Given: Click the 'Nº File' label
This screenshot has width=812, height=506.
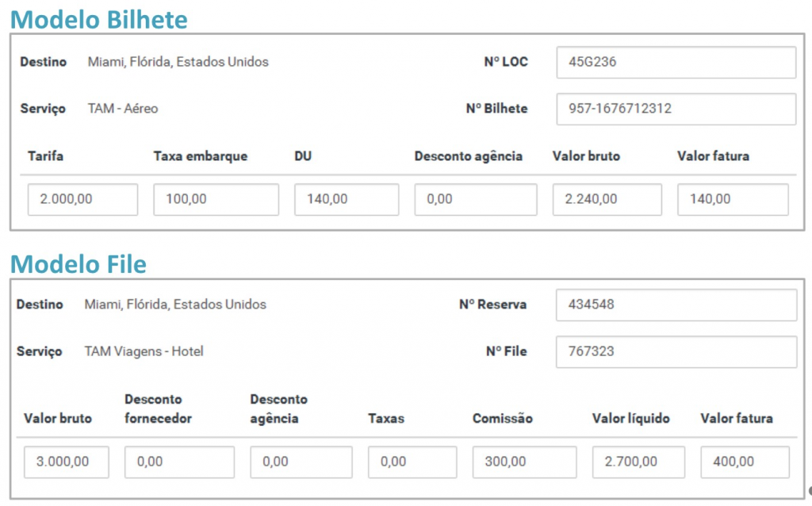Looking at the screenshot, I should (506, 351).
